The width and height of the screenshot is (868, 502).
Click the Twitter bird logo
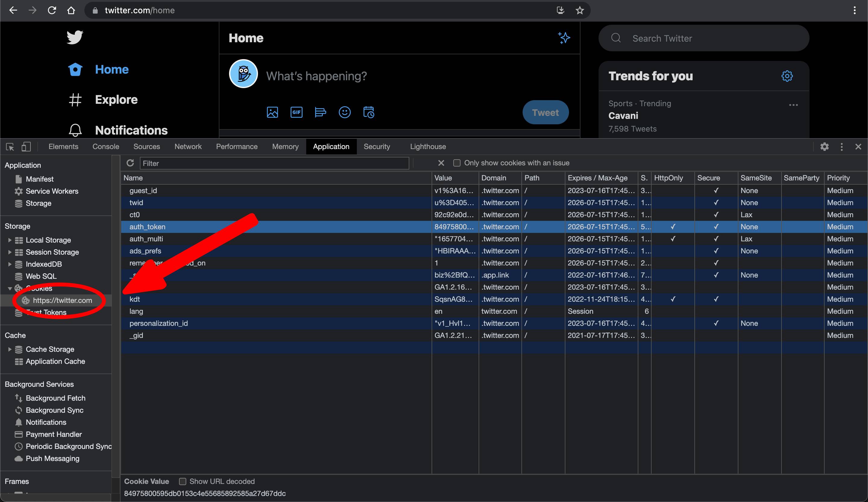pyautogui.click(x=75, y=37)
